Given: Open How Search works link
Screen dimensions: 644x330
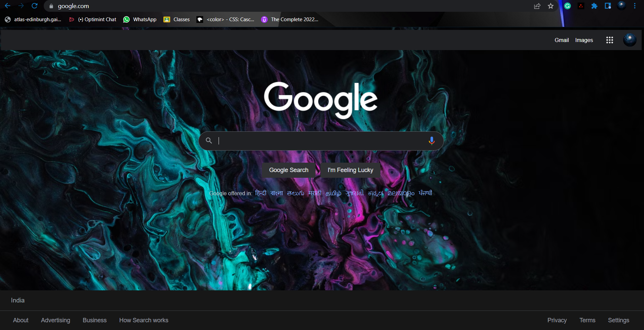Looking at the screenshot, I should (x=144, y=320).
